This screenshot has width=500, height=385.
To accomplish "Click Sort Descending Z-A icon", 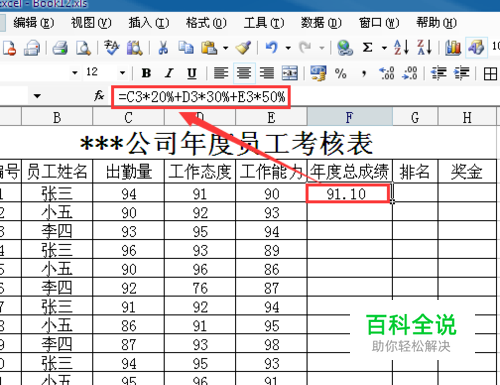I will click(x=424, y=47).
